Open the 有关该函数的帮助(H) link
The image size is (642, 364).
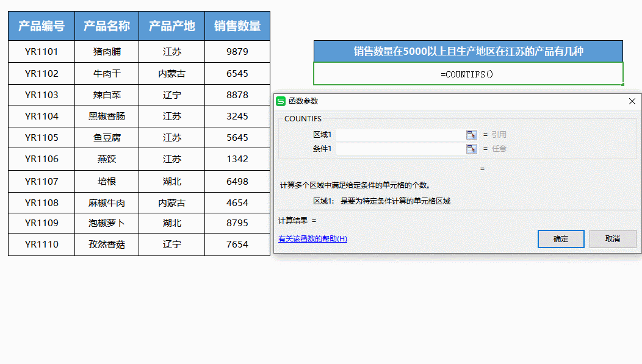point(313,239)
